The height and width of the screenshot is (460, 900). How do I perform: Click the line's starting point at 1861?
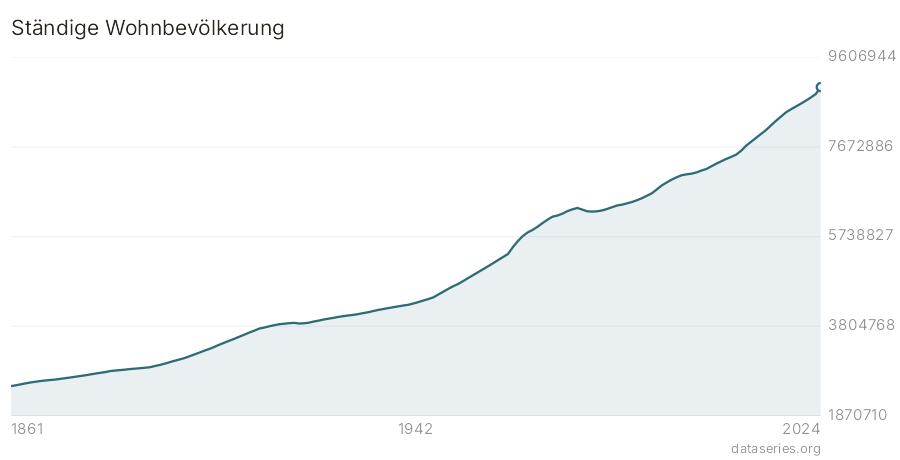coord(12,386)
